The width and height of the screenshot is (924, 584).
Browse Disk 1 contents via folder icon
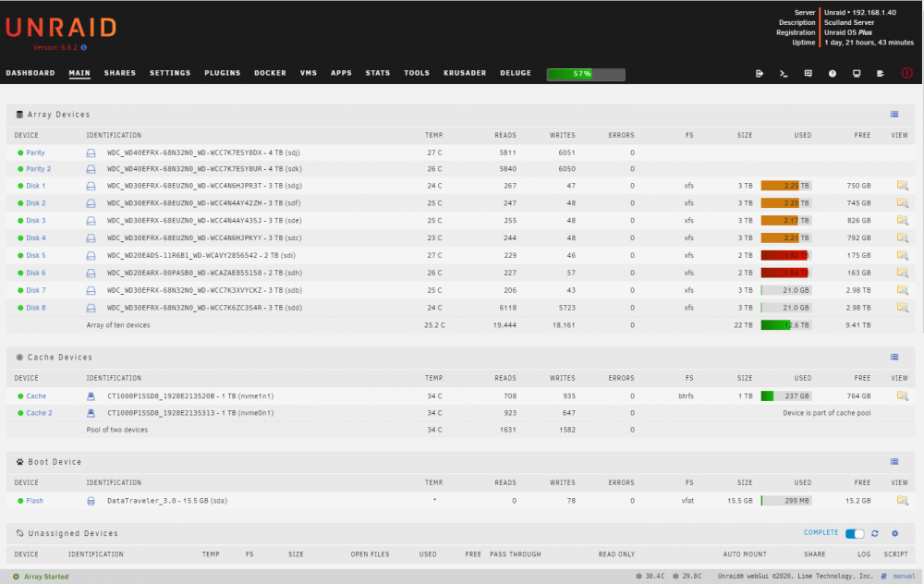click(902, 186)
